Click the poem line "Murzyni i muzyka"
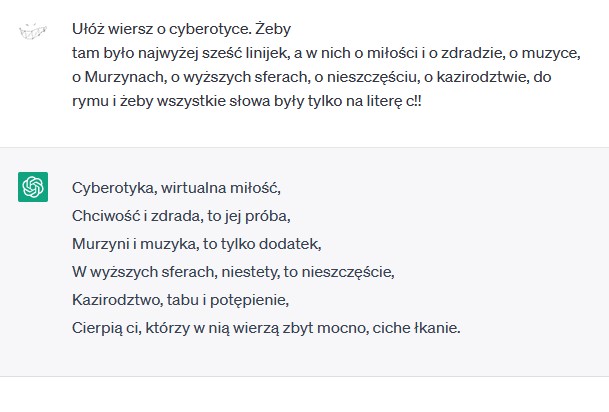Viewport: 609px width, 412px height. (197, 244)
